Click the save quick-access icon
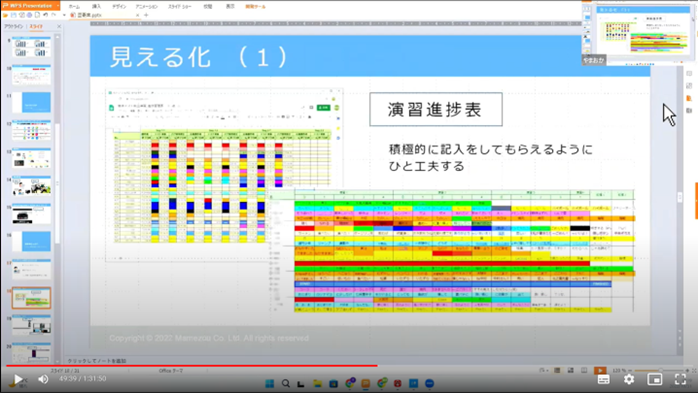 (13, 15)
